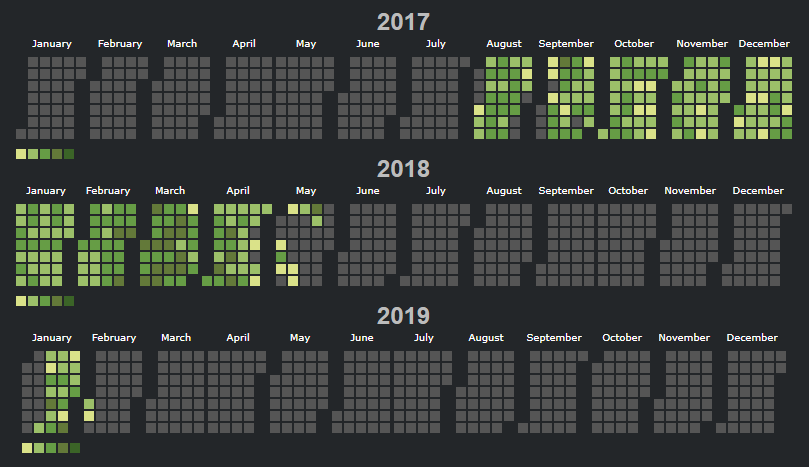
Task: Choose the pale yellow legend swatch under 2019
Action: (27, 448)
